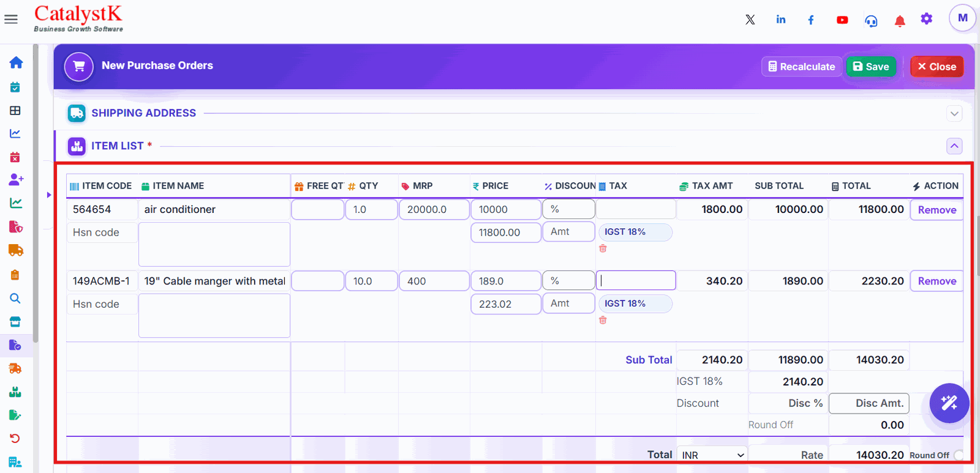
Task: Open notifications bell icon
Action: click(900, 21)
